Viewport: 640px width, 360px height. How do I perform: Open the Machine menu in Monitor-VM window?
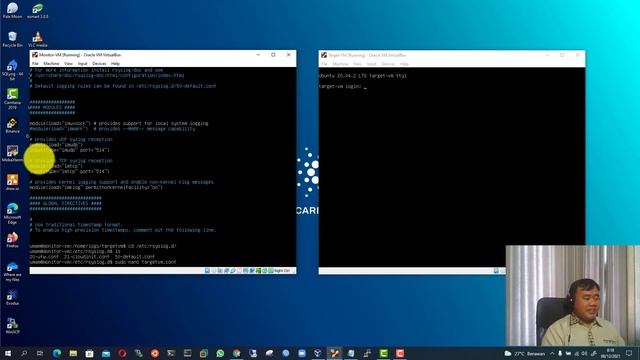(x=51, y=64)
